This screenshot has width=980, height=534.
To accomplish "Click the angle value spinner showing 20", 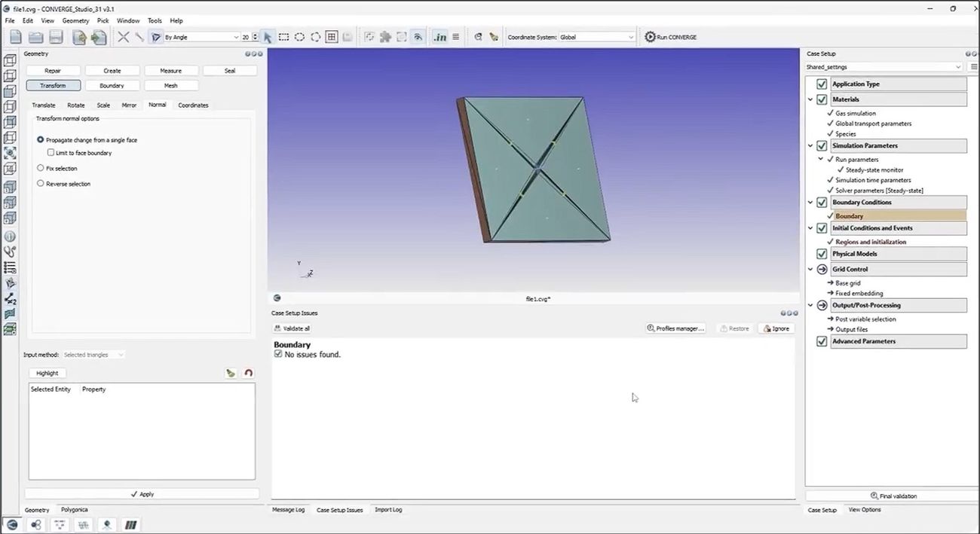I will click(x=247, y=36).
